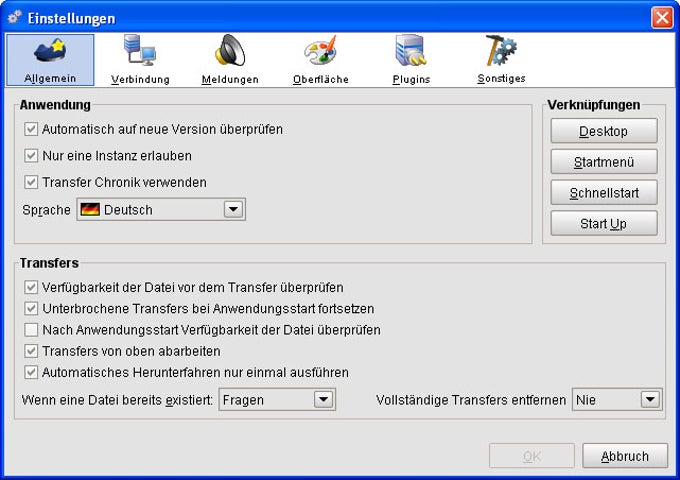Screen dimensions: 680x480
Task: Click the 'Transfers' group heading
Action: (x=49, y=263)
